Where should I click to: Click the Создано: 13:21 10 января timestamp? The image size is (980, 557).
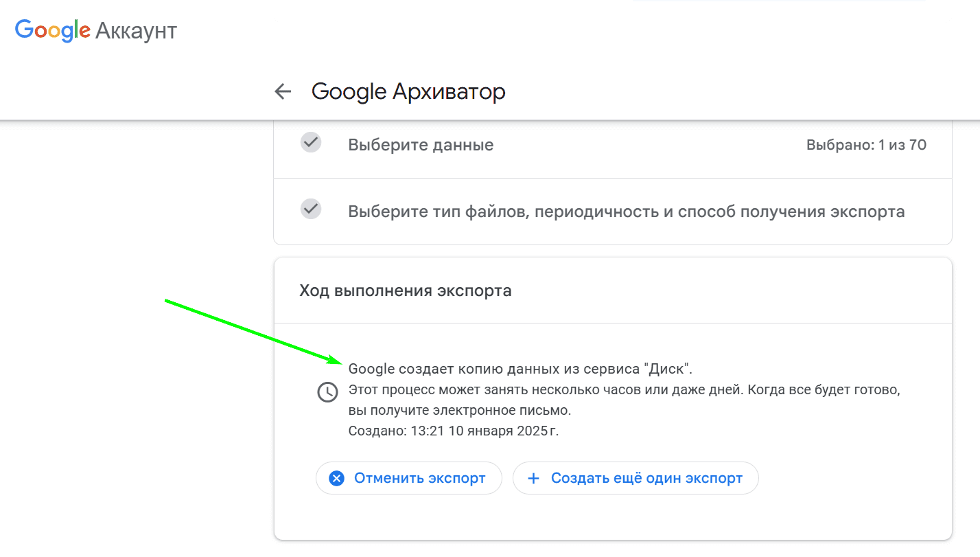tap(454, 432)
